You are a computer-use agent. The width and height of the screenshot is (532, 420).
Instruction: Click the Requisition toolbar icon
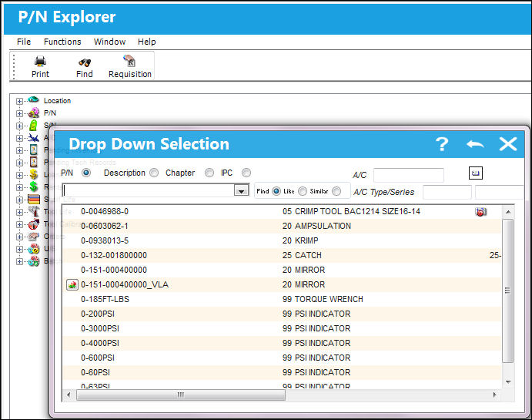coord(129,61)
